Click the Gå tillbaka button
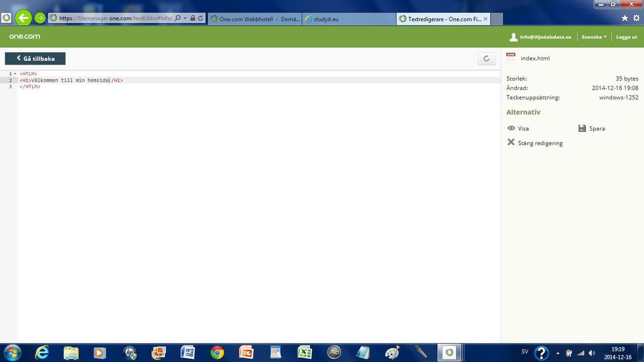This screenshot has width=644, height=362. click(x=35, y=58)
